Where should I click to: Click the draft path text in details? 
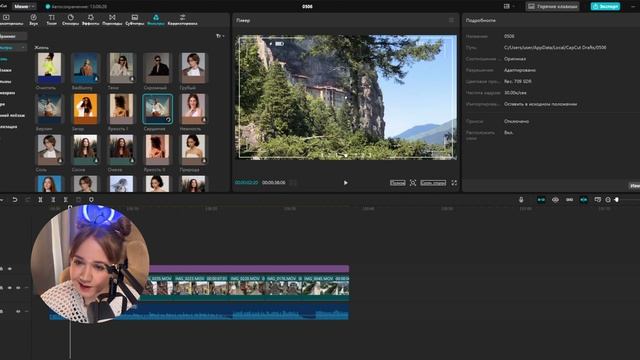tap(555, 47)
